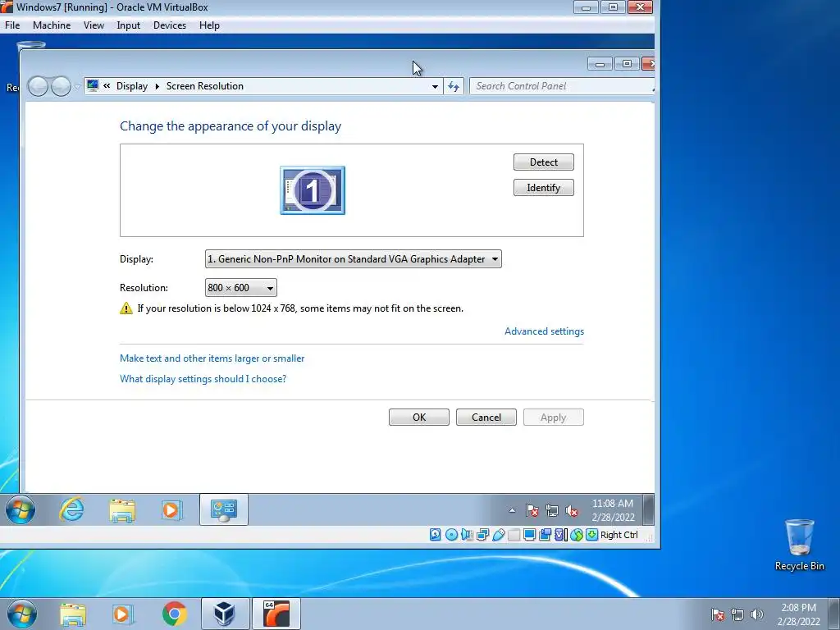Click the Detect button

543,162
